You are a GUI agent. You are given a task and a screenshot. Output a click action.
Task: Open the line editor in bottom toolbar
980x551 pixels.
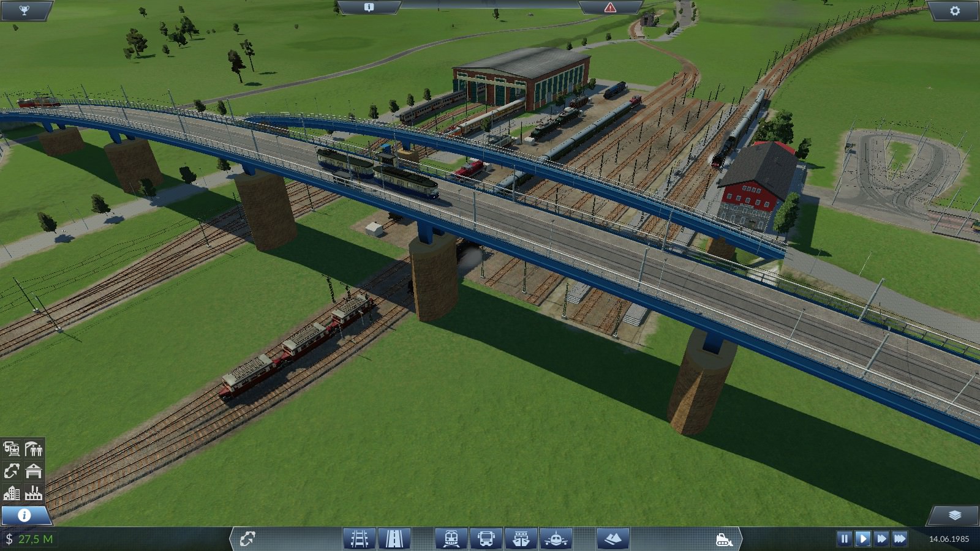247,539
